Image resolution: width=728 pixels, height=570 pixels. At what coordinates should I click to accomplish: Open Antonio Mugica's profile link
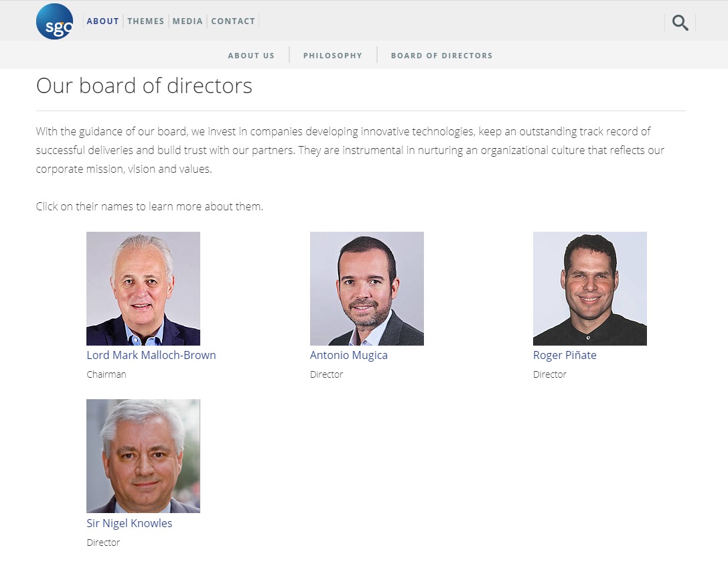click(x=349, y=355)
